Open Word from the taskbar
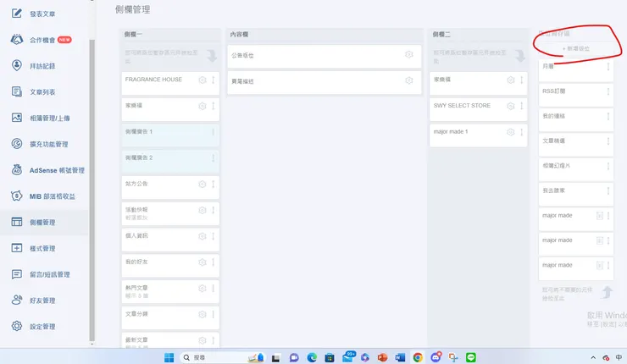The height and width of the screenshot is (364, 627). point(400,357)
